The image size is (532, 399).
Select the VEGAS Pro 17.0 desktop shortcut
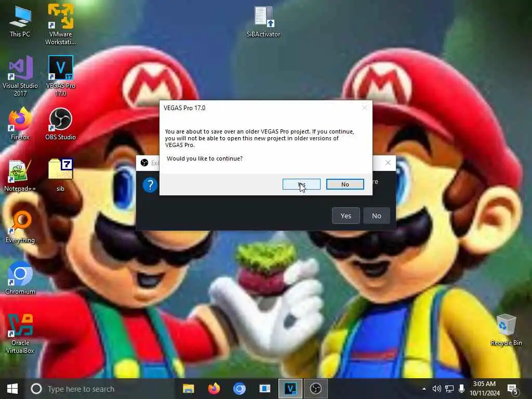(60, 76)
